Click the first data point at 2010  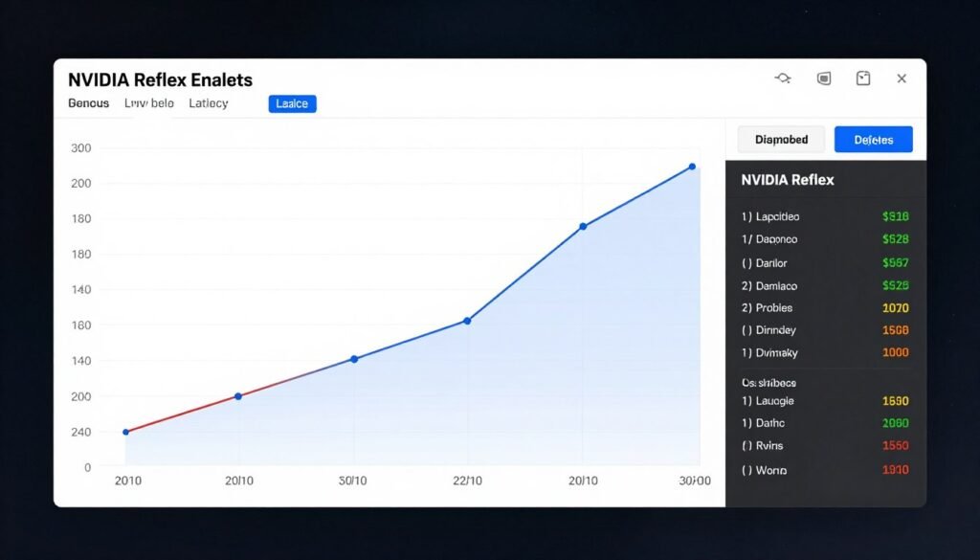coord(125,432)
